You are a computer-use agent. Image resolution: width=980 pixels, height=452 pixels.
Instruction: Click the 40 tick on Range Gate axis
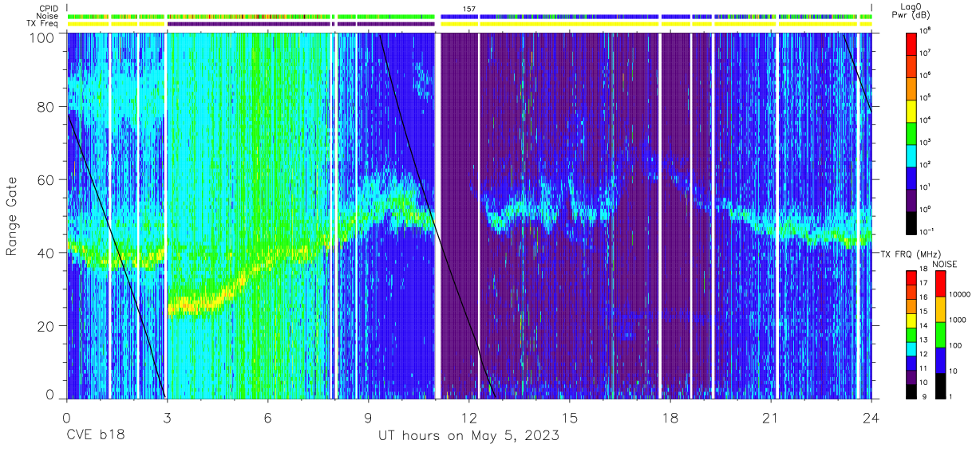[45, 253]
